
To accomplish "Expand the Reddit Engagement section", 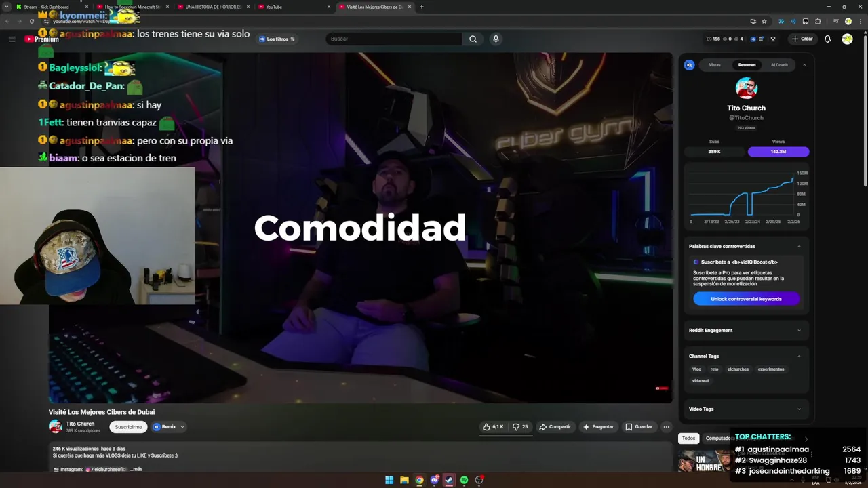I will [799, 330].
